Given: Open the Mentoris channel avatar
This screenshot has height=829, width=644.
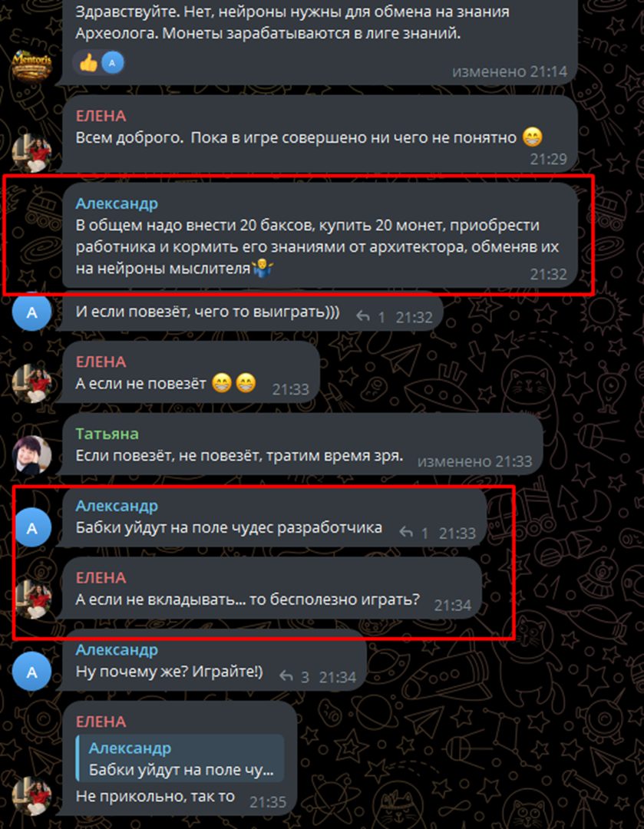Looking at the screenshot, I should [x=31, y=65].
